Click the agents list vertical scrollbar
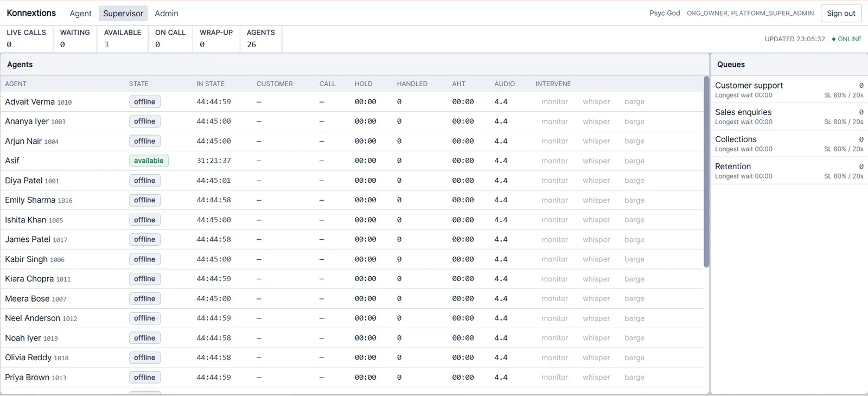 706,172
